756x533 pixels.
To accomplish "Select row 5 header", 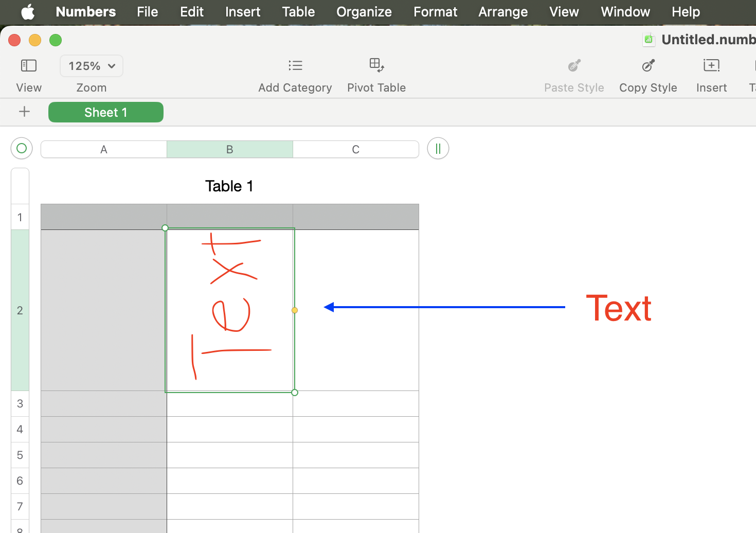I will (20, 455).
